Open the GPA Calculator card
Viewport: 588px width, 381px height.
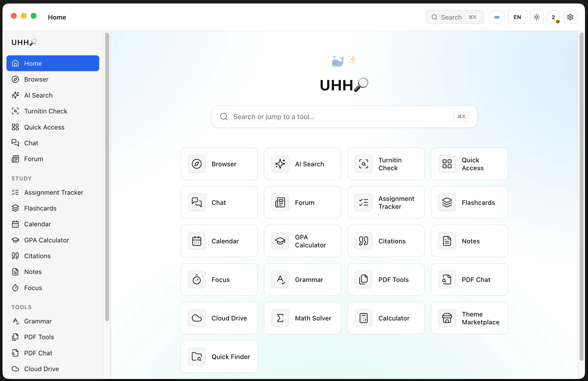pos(302,241)
